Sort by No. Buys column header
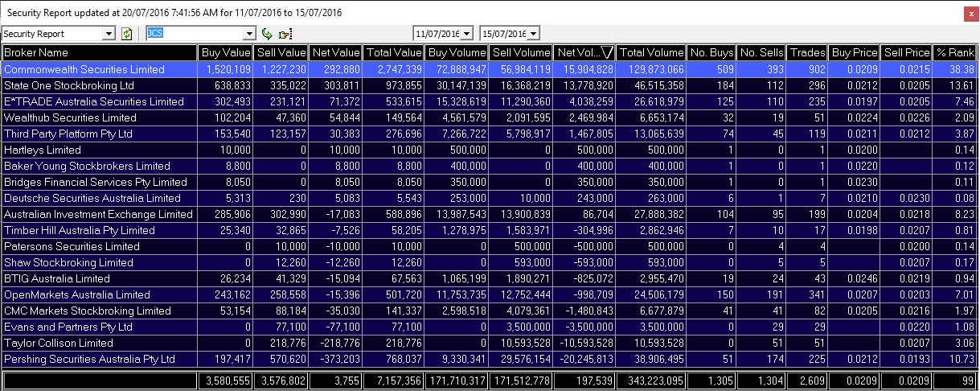 pyautogui.click(x=711, y=52)
